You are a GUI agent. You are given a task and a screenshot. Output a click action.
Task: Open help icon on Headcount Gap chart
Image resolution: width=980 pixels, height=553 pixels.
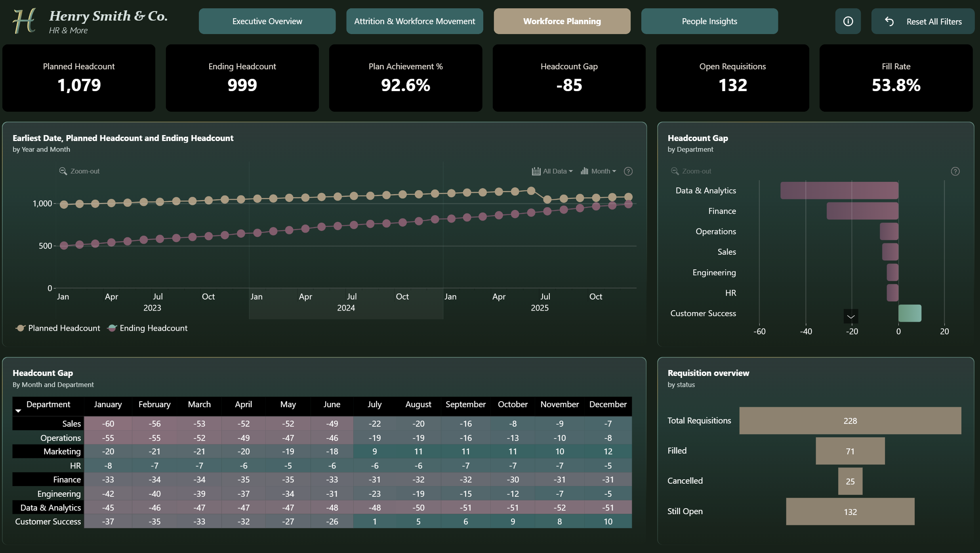point(955,171)
